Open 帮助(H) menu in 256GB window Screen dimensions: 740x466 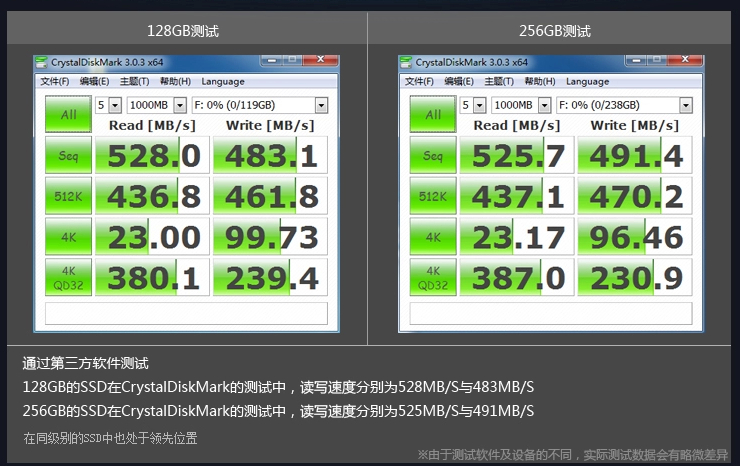pos(539,81)
